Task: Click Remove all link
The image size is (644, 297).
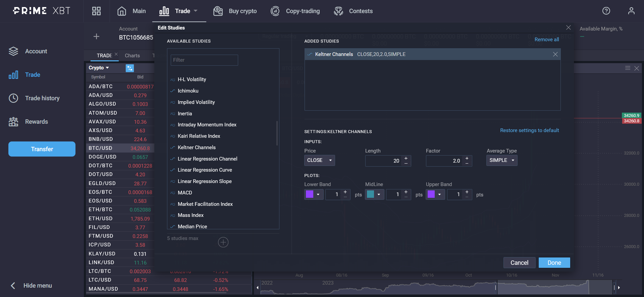Action: [x=547, y=40]
